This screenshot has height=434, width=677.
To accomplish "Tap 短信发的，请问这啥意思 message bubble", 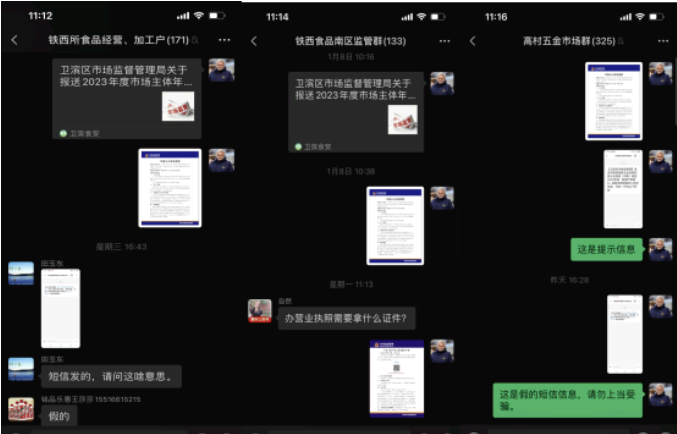I will coord(110,376).
